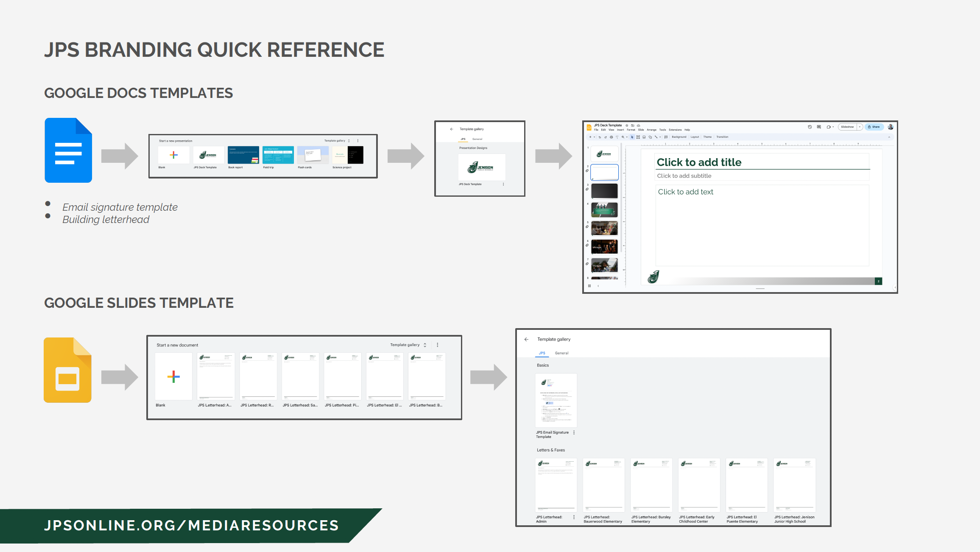
Task: Open three-dot menu in Start a new document
Action: pyautogui.click(x=438, y=345)
